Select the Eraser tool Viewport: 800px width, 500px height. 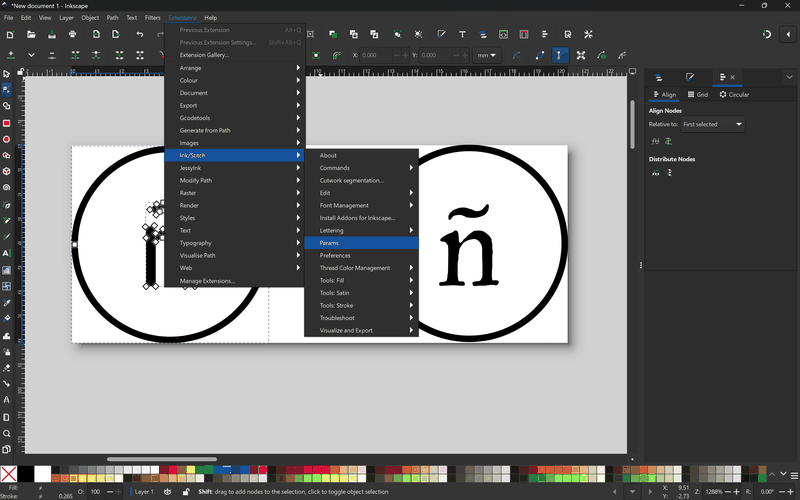point(6,367)
